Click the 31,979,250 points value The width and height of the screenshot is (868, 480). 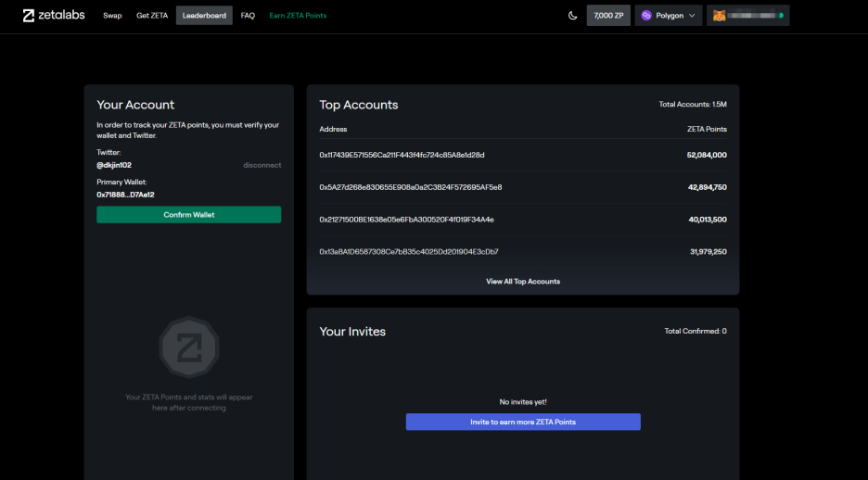(x=708, y=252)
